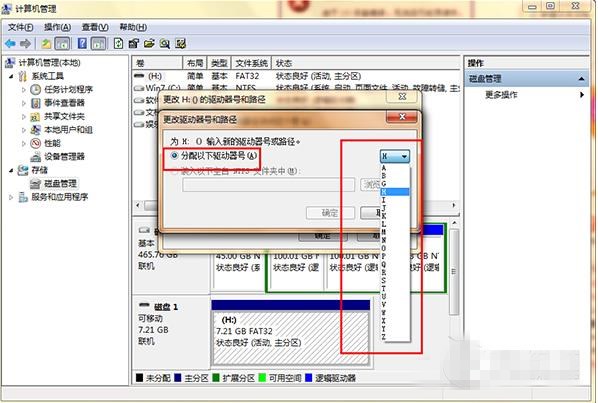Select the disabled 装入以下空白NTFS文件夹中 radio option

pos(174,172)
